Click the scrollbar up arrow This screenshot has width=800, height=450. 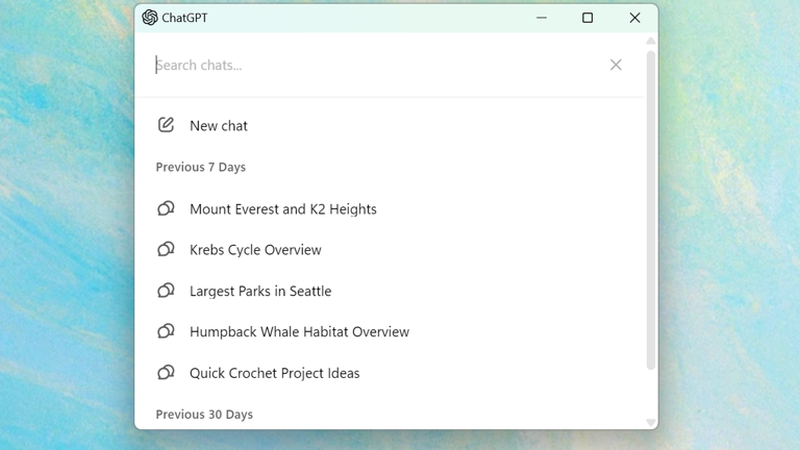(x=651, y=41)
